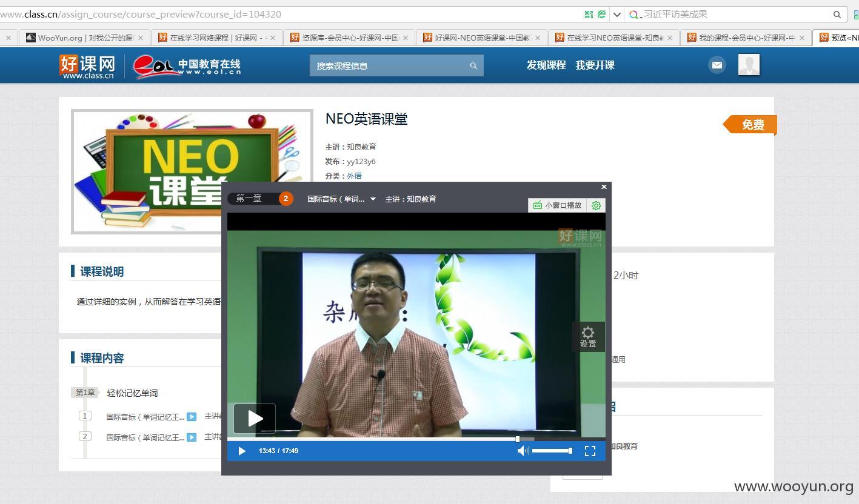Viewport: 859px width, 504px height.
Task: Click the 免费 price tag
Action: [750, 125]
